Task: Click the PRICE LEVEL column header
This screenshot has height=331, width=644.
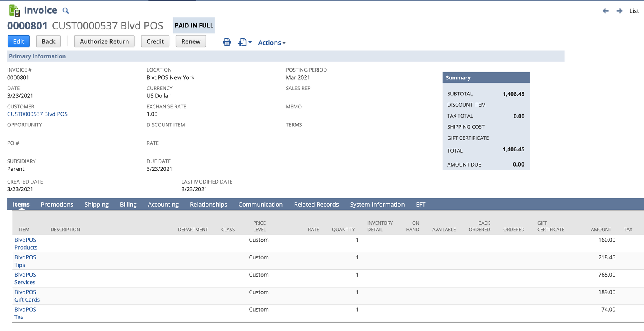Action: (x=259, y=226)
